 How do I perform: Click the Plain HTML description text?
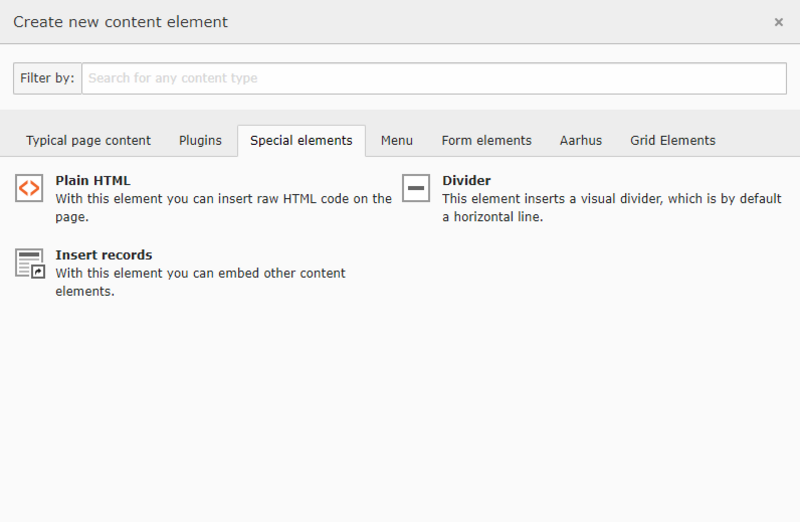point(223,208)
